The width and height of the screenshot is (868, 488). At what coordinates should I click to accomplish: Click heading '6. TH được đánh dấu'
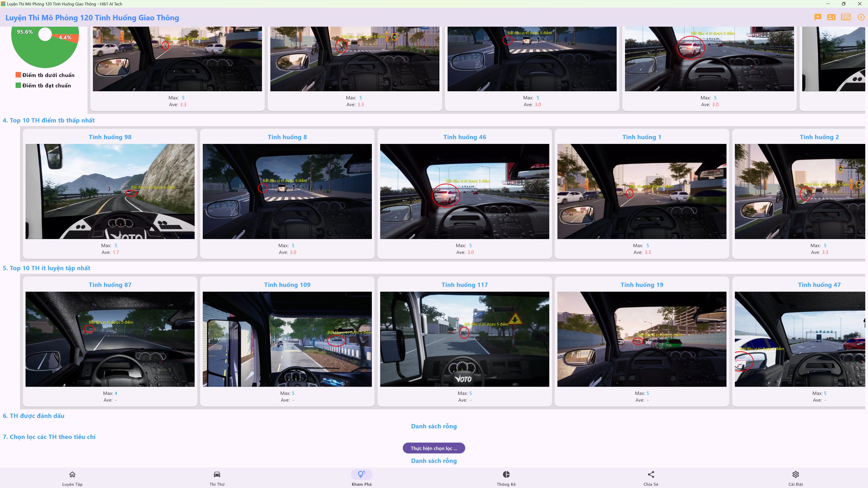34,416
